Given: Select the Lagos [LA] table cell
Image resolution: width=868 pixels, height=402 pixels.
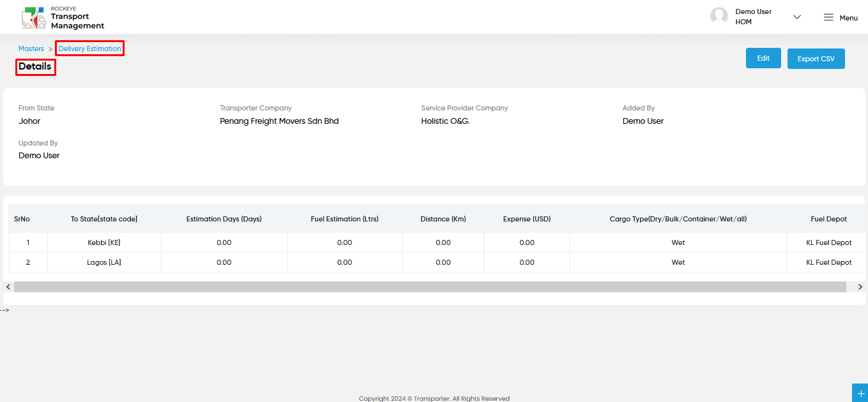Looking at the screenshot, I should (104, 262).
